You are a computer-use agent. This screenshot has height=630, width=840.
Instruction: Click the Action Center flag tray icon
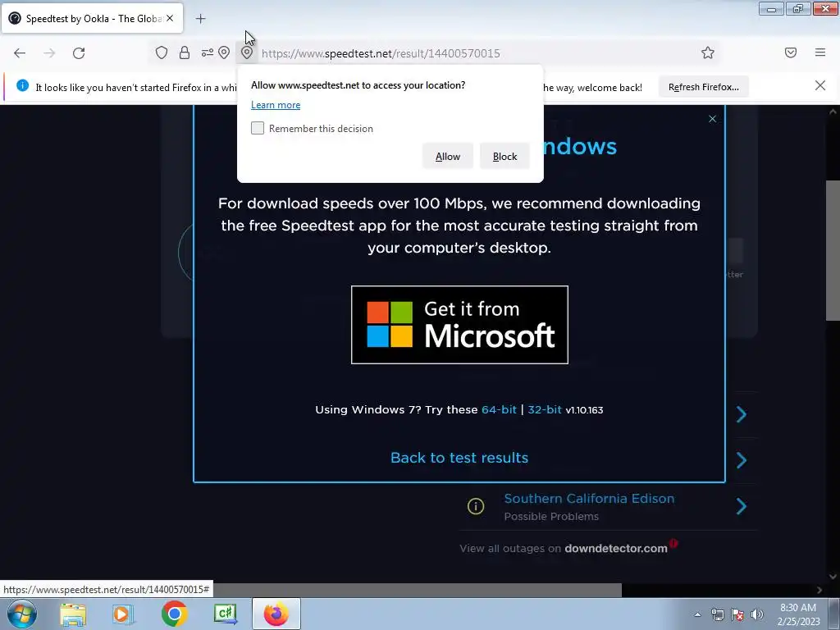pyautogui.click(x=737, y=614)
